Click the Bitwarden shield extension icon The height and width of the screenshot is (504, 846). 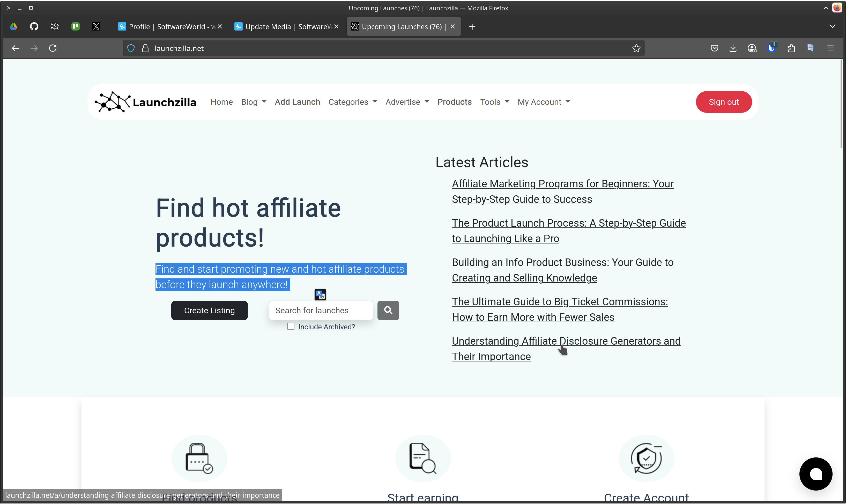coord(771,48)
